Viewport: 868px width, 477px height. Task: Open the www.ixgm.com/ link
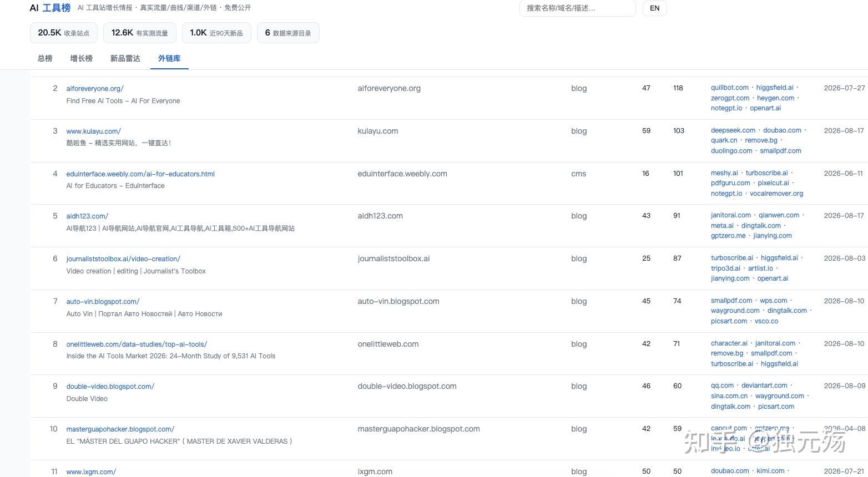(91, 472)
